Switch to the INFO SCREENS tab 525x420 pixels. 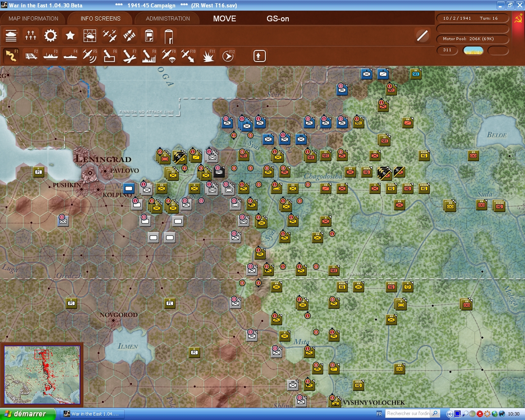[x=100, y=18]
